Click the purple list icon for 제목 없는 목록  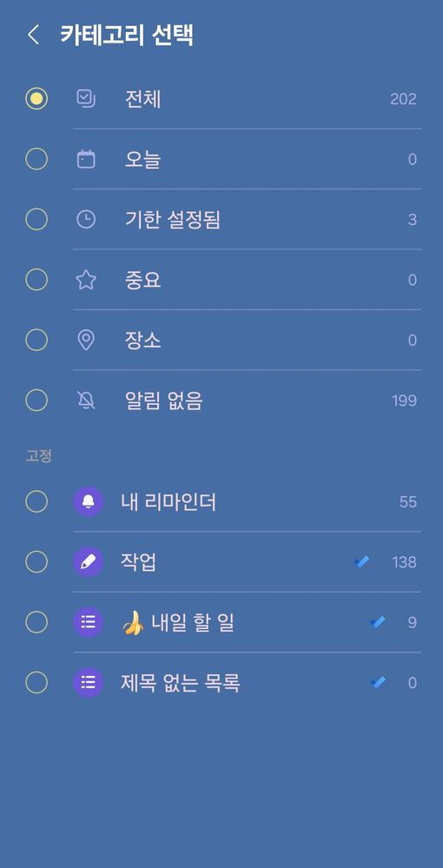(88, 683)
